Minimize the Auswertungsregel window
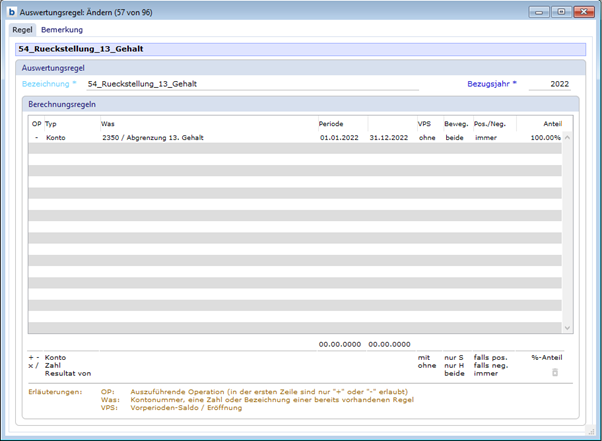The height and width of the screenshot is (441, 602). pyautogui.click(x=541, y=12)
